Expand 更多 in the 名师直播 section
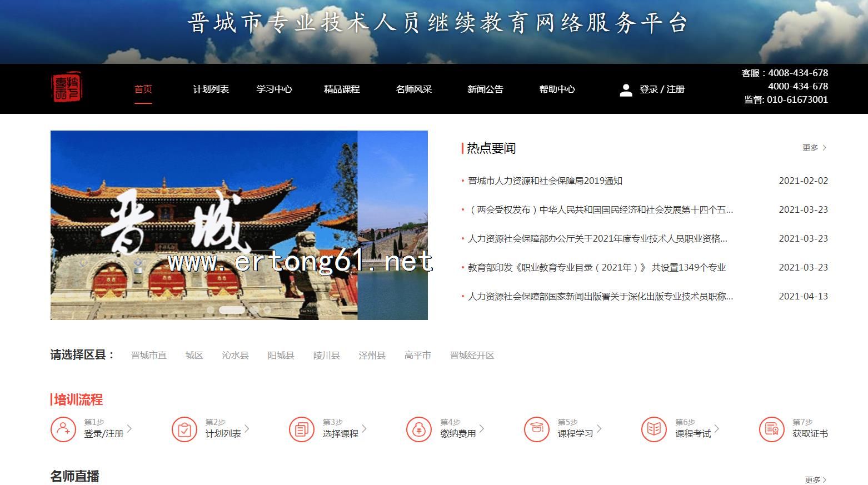This screenshot has height=485, width=868. pyautogui.click(x=815, y=479)
